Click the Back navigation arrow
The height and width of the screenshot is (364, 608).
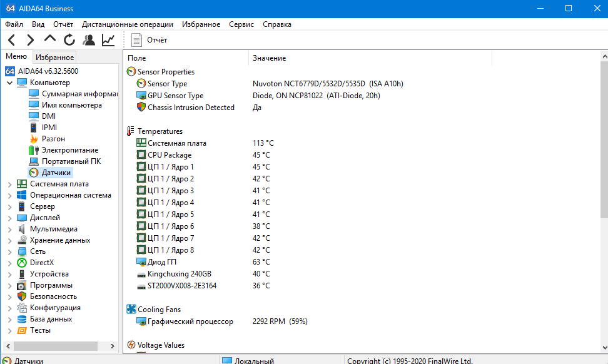point(12,40)
